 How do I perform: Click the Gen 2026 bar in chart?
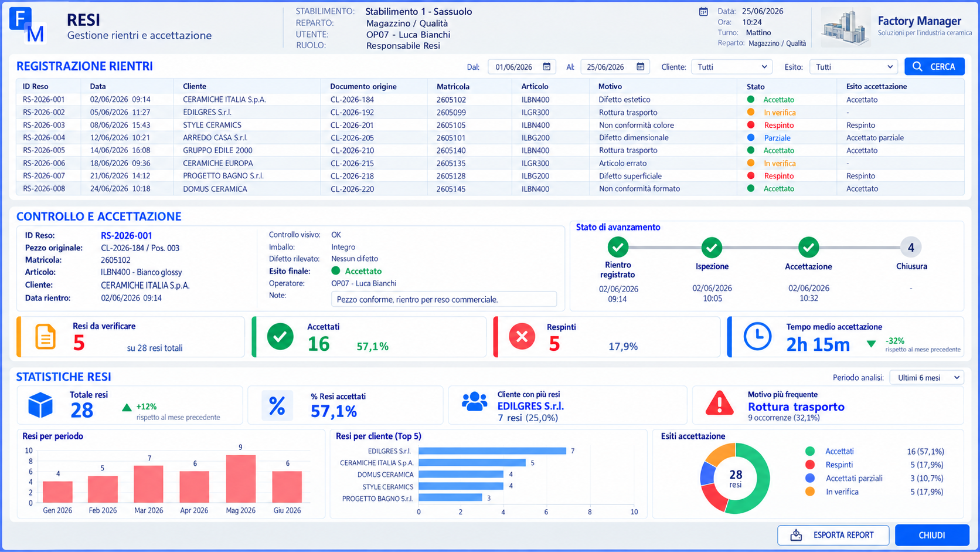58,492
